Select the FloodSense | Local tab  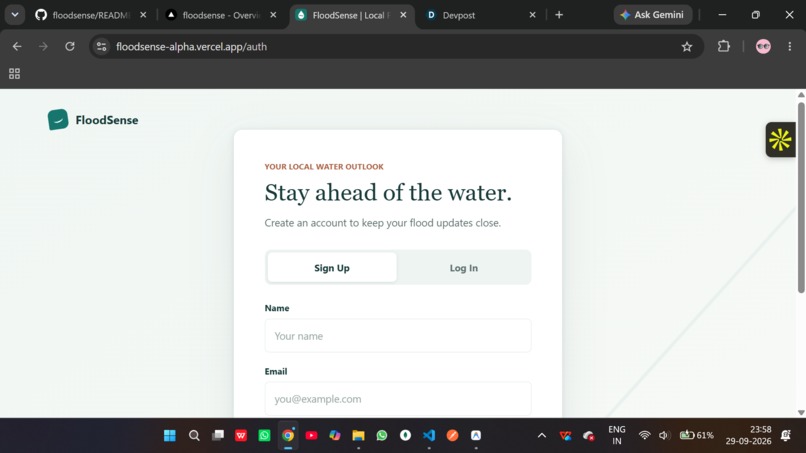click(x=343, y=15)
